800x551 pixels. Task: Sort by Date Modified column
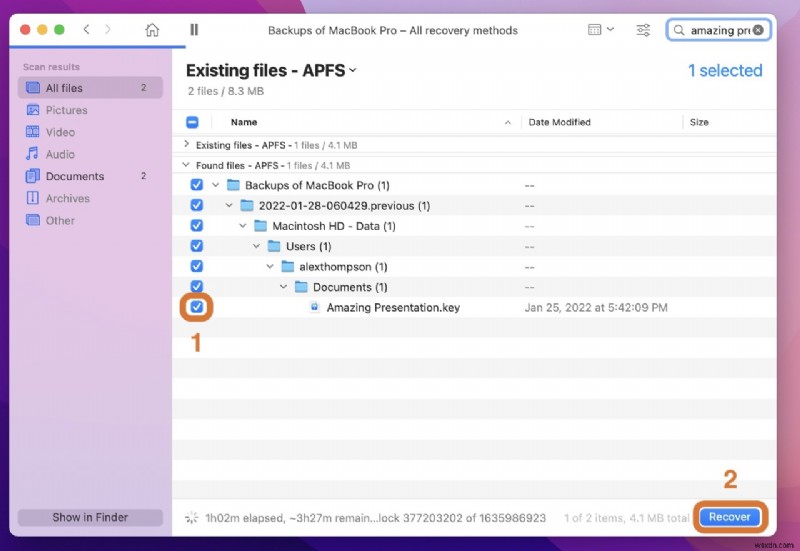click(559, 122)
